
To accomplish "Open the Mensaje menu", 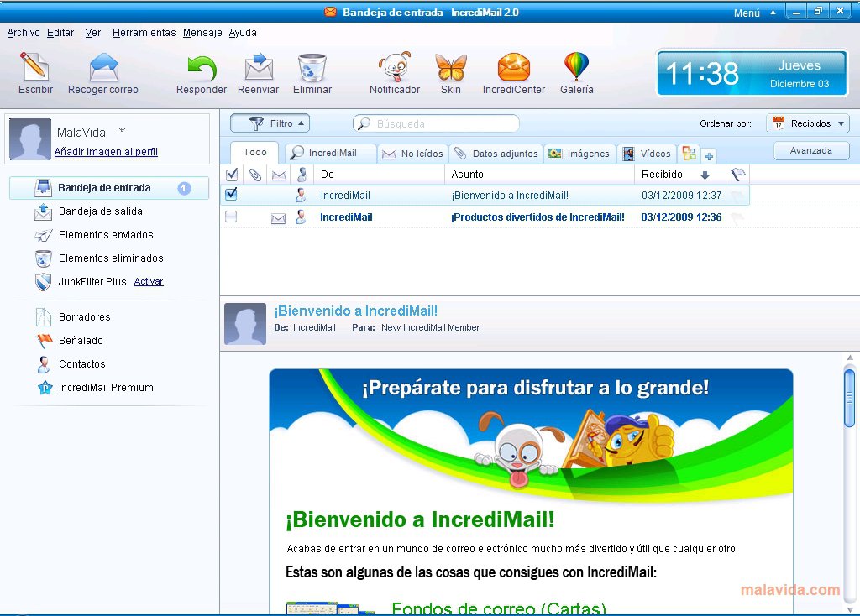I will point(202,33).
